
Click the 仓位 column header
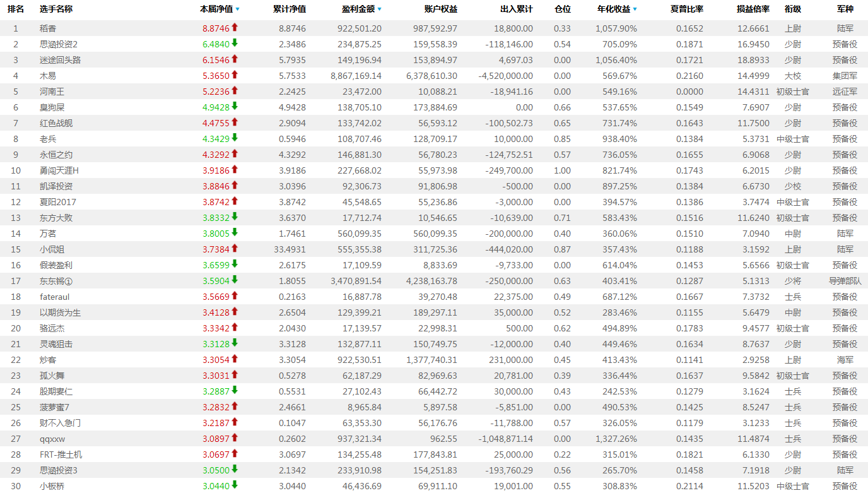pos(563,9)
